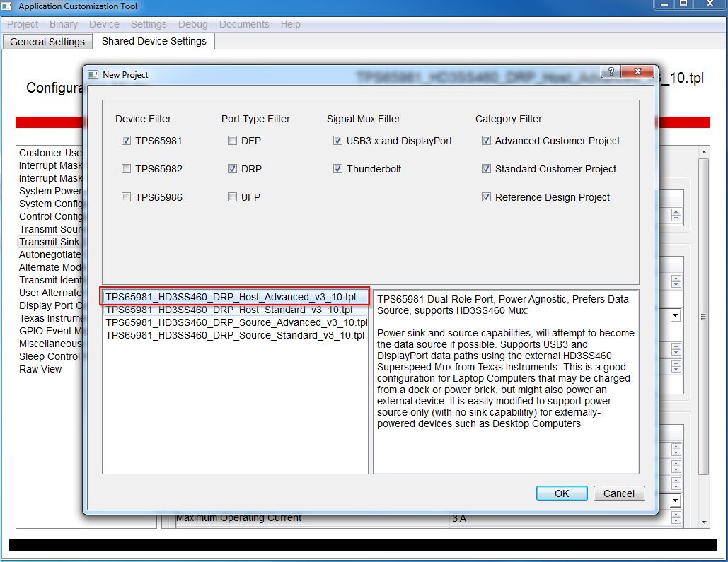Toggle Advanced Customer Project category

tap(486, 141)
